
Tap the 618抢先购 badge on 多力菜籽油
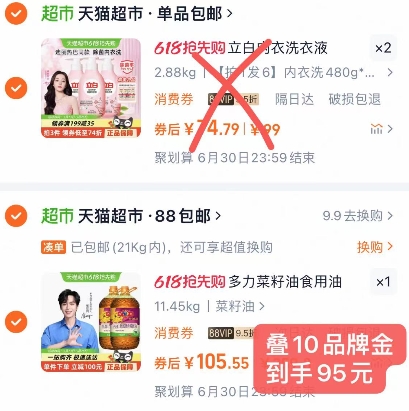pos(190,282)
